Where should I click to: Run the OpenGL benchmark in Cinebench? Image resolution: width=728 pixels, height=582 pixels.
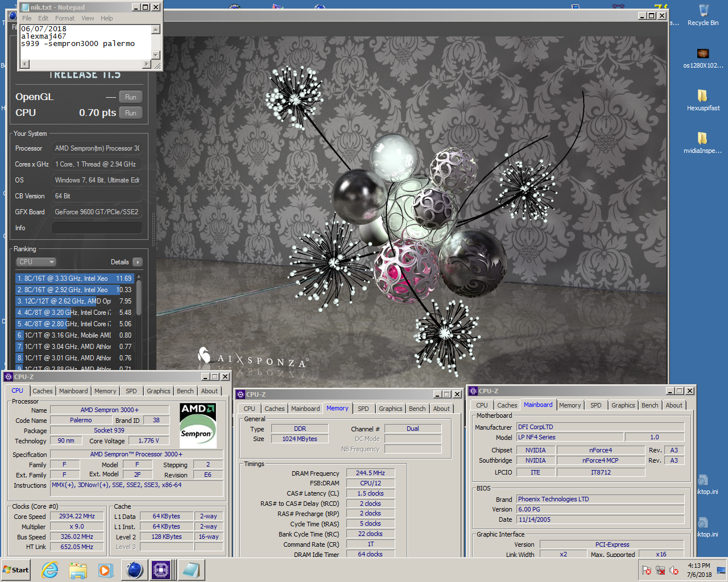[x=130, y=97]
